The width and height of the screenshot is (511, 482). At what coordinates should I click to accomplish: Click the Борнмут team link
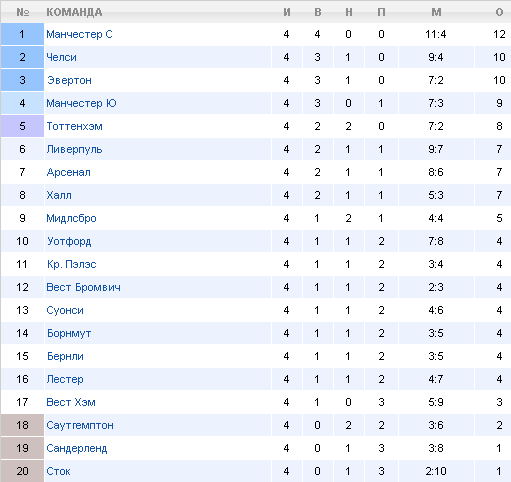coord(69,333)
